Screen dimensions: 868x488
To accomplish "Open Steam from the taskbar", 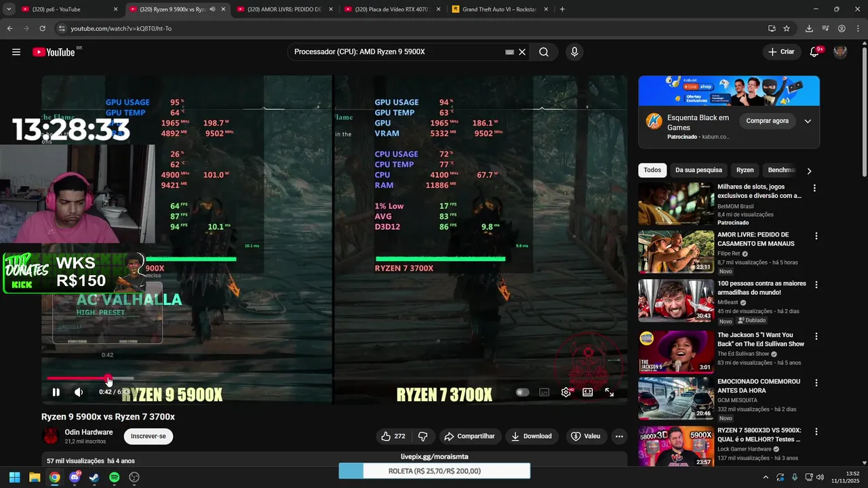I will click(x=94, y=477).
